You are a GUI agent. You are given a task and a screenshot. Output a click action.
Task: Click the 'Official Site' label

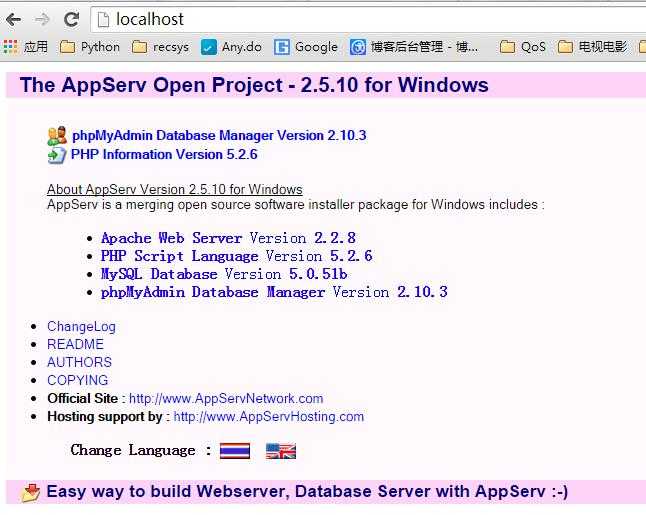[82, 399]
